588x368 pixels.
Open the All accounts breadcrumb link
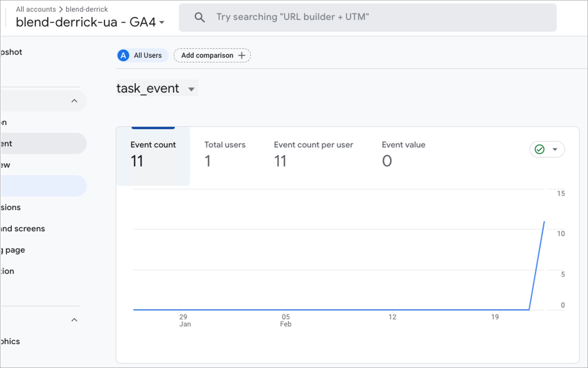coord(36,9)
